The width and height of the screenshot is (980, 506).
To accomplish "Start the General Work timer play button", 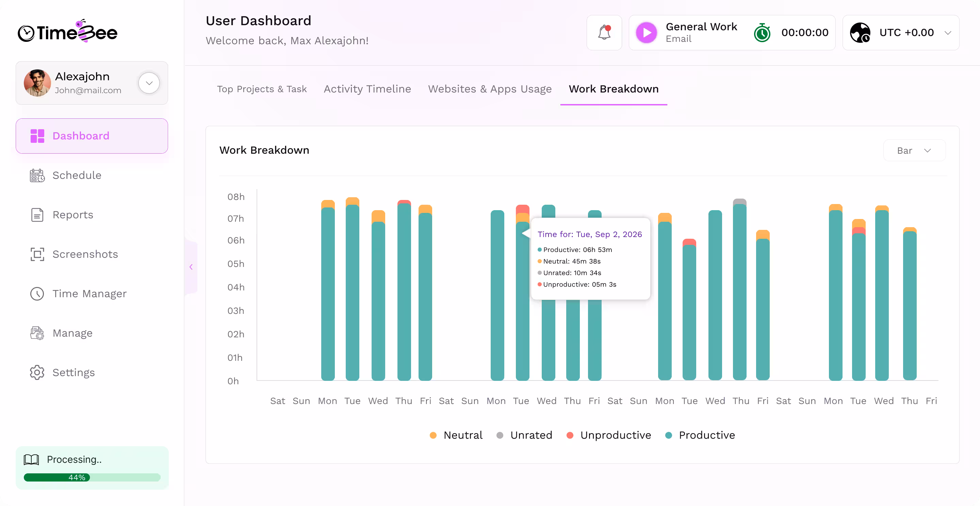I will click(647, 33).
